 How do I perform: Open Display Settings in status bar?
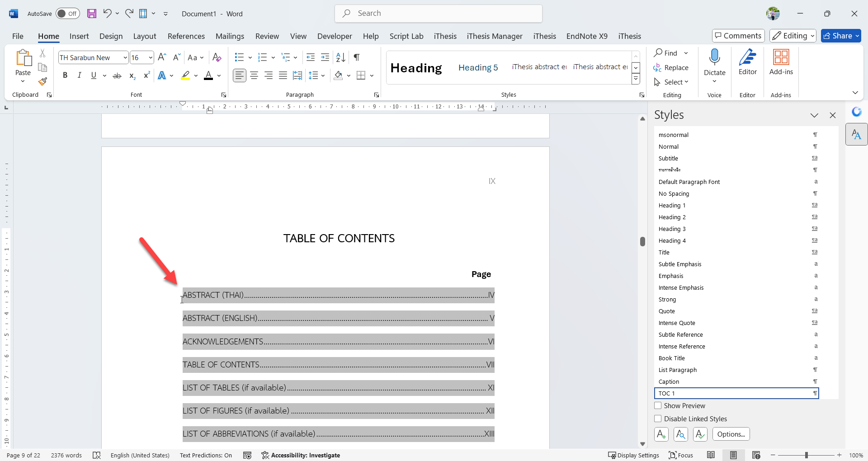pyautogui.click(x=633, y=455)
